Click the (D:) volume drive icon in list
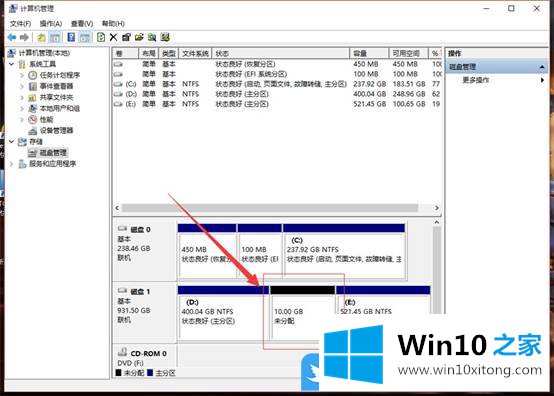The image size is (554, 396). click(x=118, y=94)
